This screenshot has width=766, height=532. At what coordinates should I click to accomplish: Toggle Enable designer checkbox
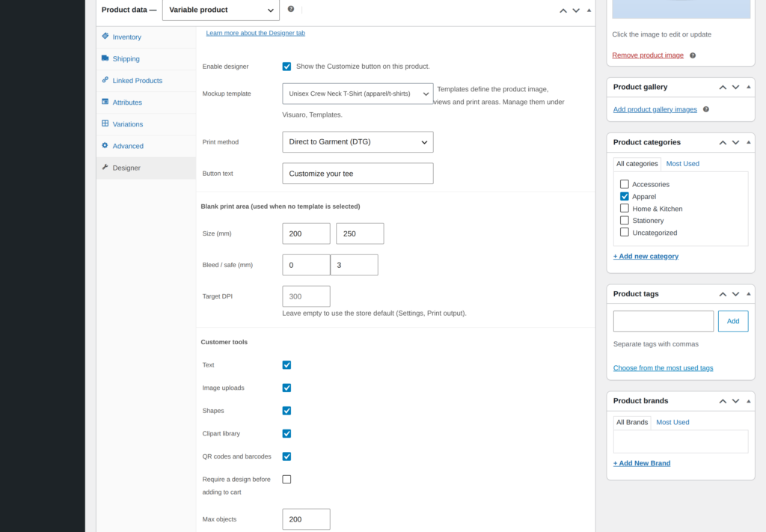click(x=287, y=67)
